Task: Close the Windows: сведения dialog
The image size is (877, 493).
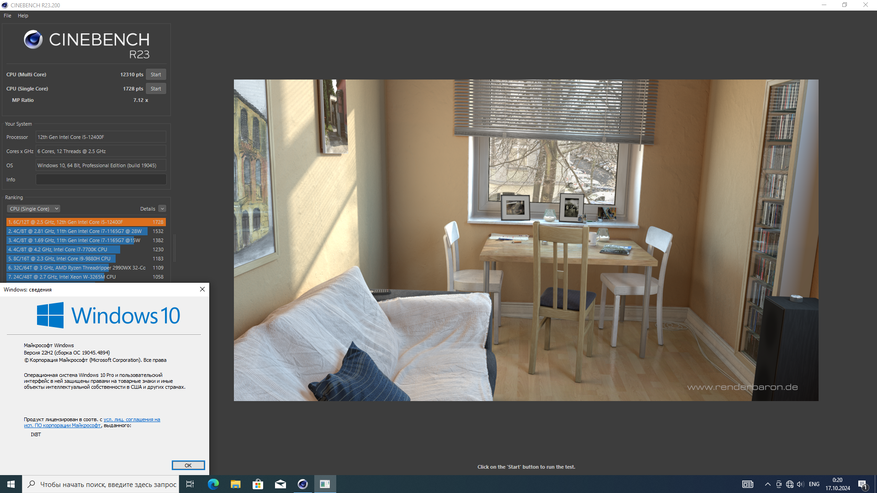Action: [x=202, y=289]
